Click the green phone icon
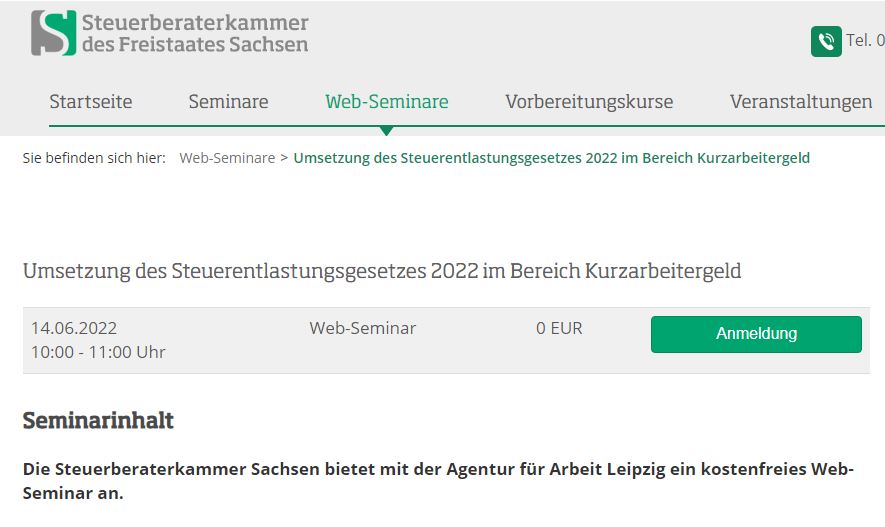Image resolution: width=885 pixels, height=527 pixels. point(826,41)
